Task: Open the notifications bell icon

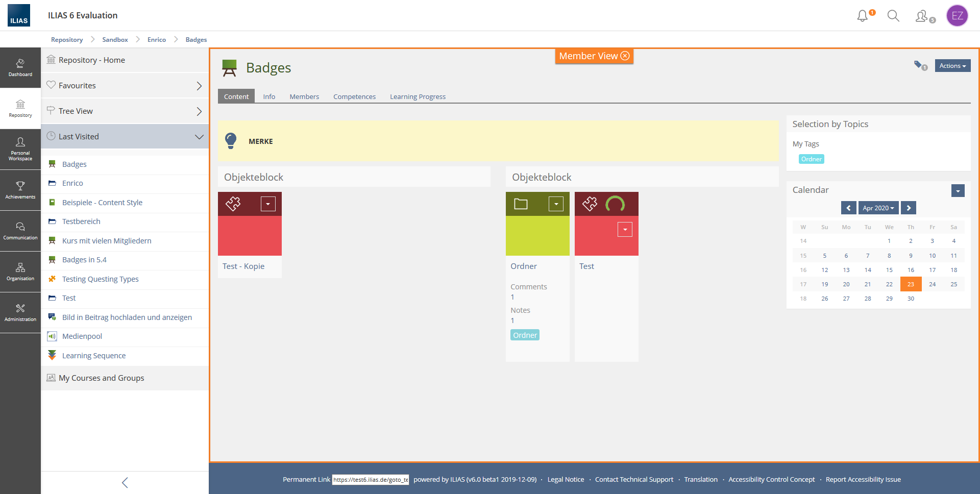Action: coord(863,16)
